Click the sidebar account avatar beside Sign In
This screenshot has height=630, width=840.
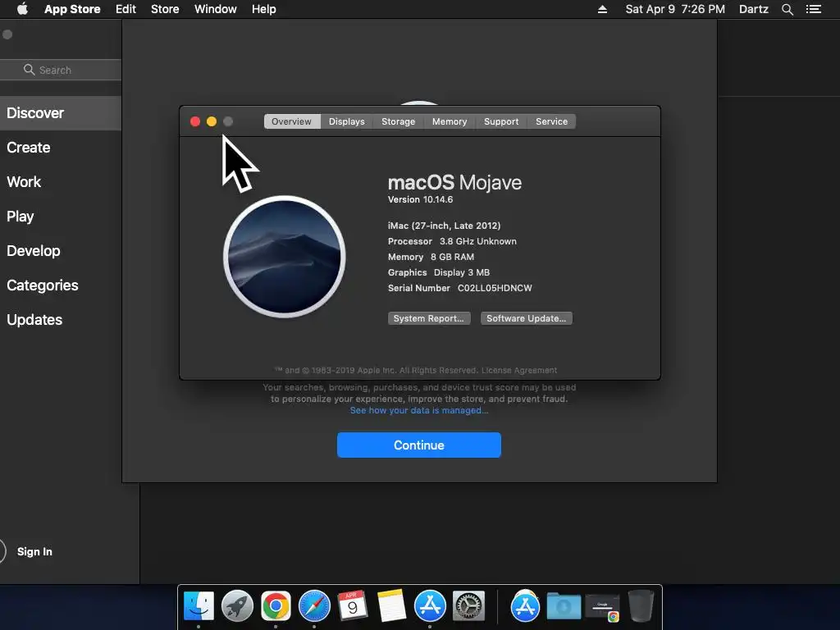pos(2,551)
